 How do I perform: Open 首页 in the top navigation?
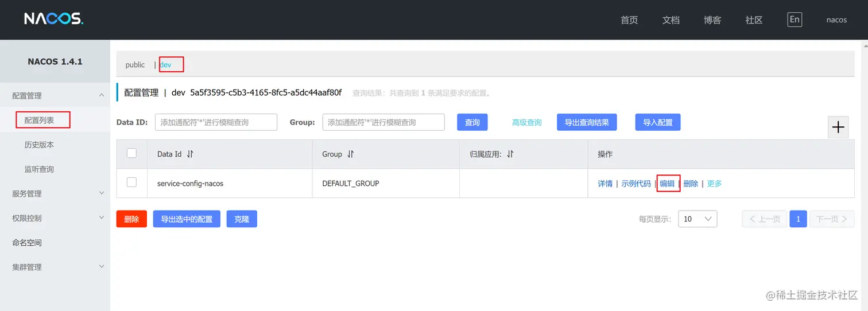click(x=629, y=20)
